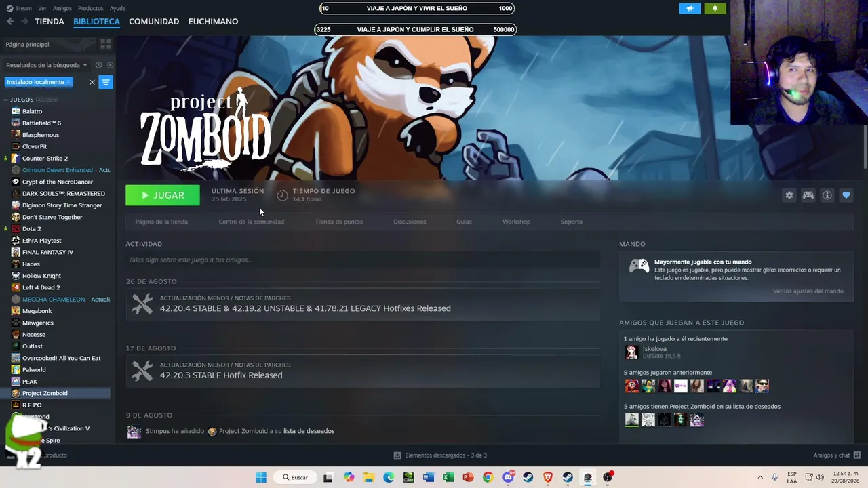Open the Ayuda menu

click(x=117, y=8)
